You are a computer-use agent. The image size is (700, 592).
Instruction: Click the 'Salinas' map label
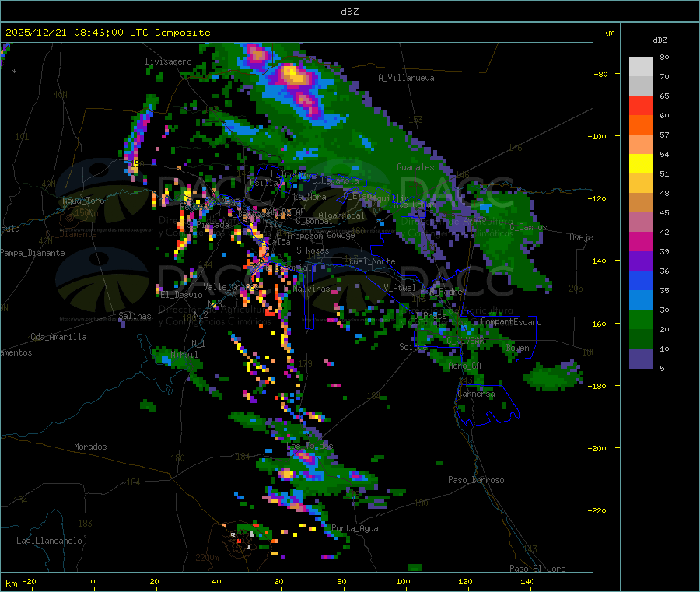[135, 316]
